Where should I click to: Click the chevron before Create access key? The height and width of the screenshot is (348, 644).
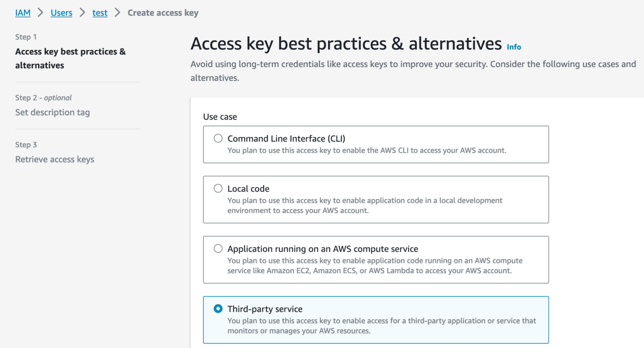tap(117, 12)
